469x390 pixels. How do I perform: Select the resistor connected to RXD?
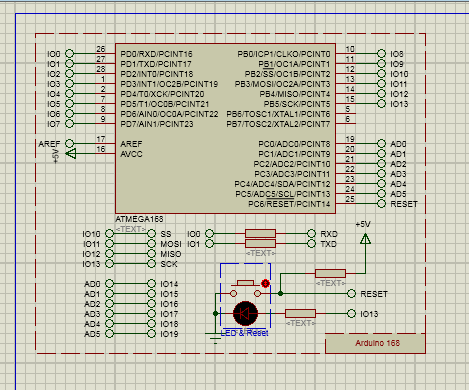click(x=260, y=233)
